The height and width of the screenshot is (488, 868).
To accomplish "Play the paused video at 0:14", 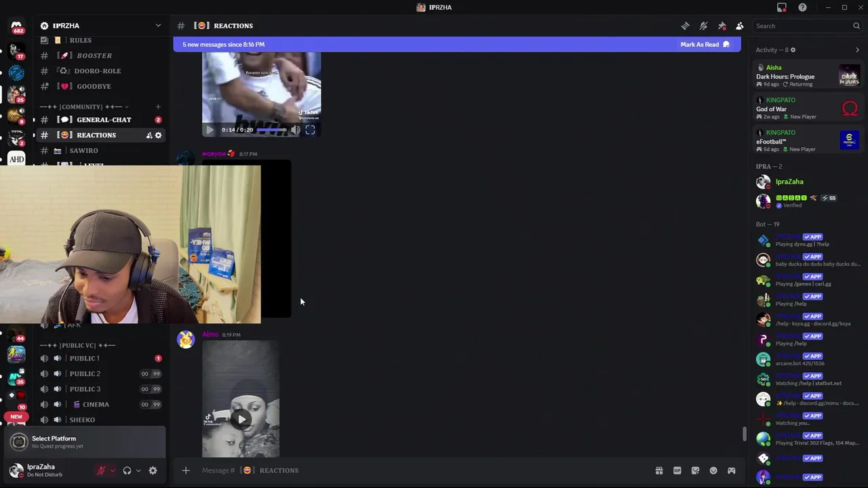I will coord(210,129).
